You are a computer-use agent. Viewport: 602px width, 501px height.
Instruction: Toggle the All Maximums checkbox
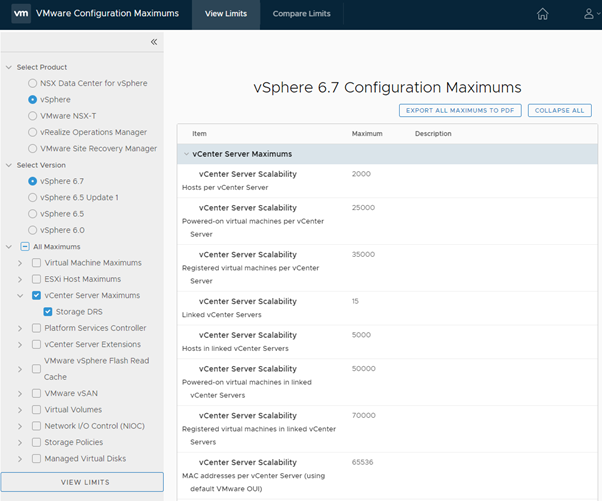25,246
